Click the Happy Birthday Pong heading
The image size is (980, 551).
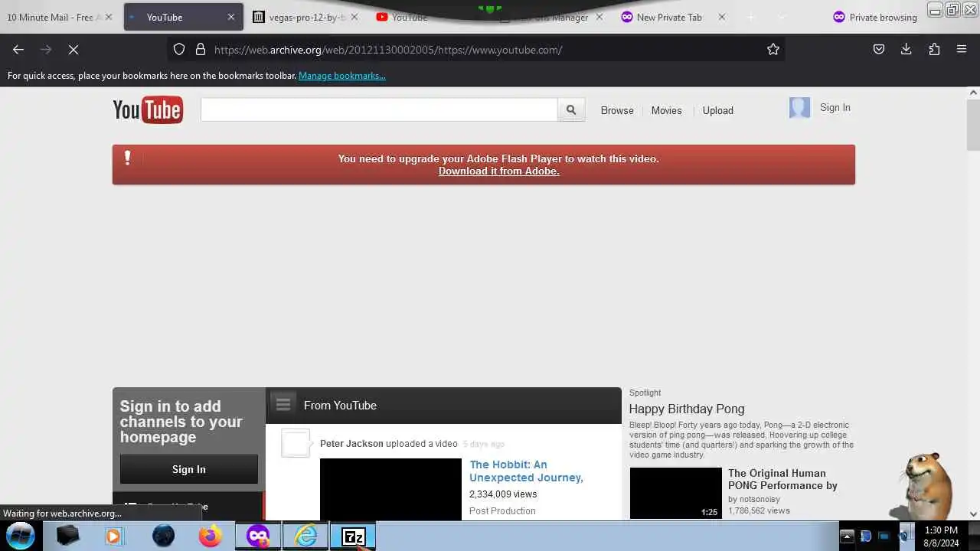[687, 409]
